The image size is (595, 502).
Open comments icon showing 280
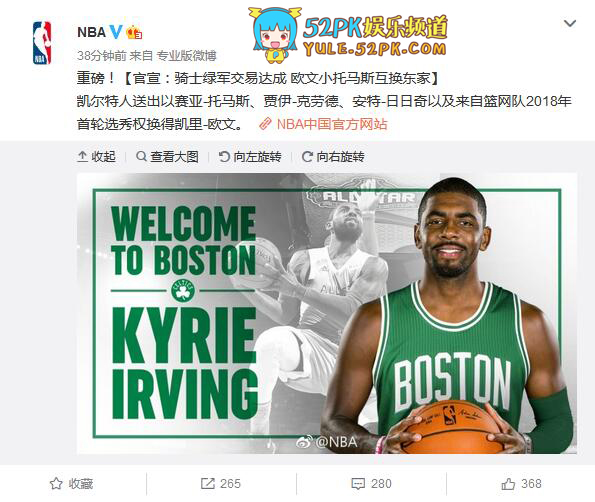[x=358, y=483]
